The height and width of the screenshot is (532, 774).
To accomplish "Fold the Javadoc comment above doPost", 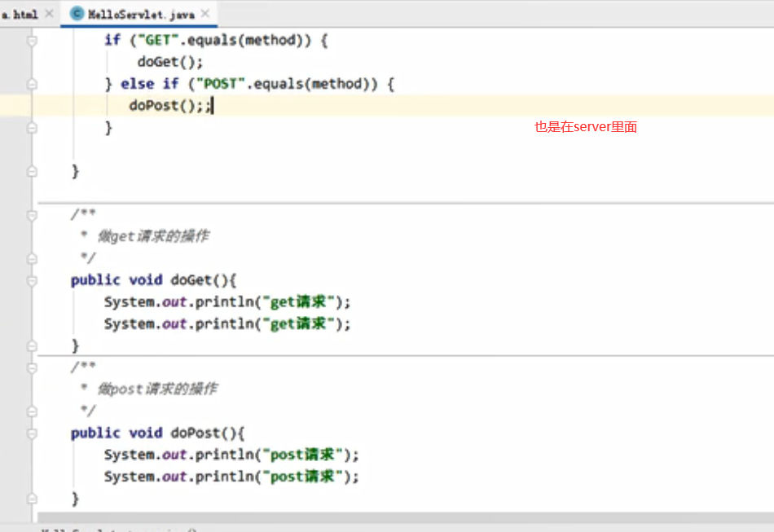I will (x=32, y=367).
